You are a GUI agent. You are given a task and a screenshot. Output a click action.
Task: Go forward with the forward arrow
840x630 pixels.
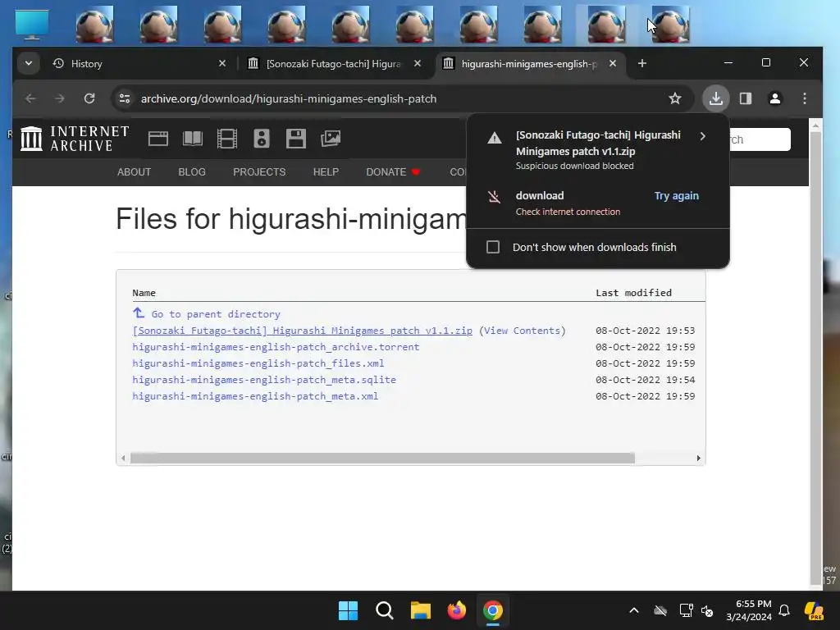coord(60,98)
